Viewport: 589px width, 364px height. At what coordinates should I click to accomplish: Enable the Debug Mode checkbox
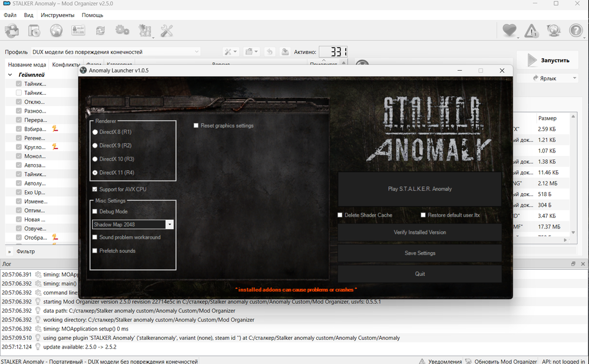point(95,211)
